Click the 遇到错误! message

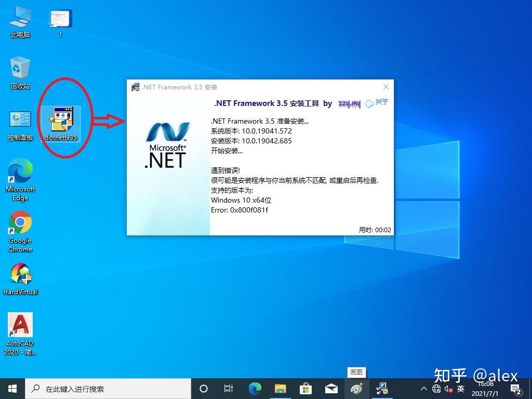point(225,170)
